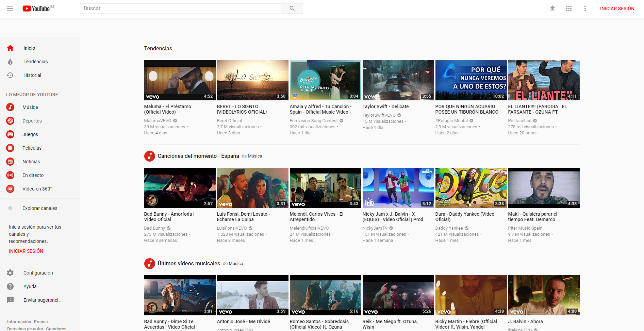This screenshot has width=644, height=331.
Task: Open Derechos de autor footer link
Action: point(25,329)
